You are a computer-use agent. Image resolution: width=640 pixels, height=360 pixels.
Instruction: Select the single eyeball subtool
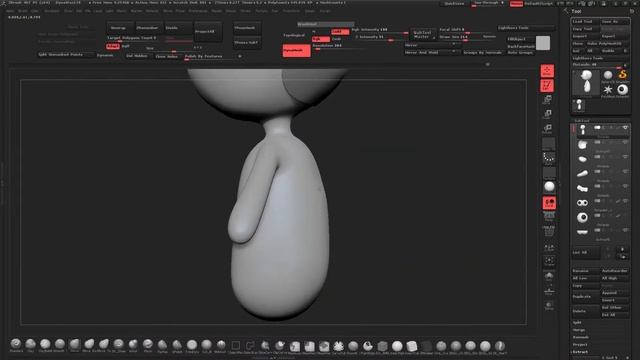(x=582, y=218)
